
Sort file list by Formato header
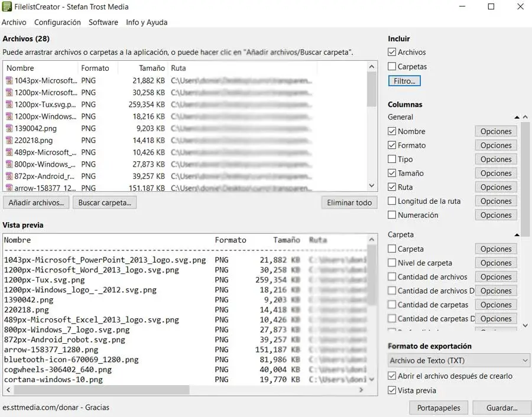pos(98,68)
